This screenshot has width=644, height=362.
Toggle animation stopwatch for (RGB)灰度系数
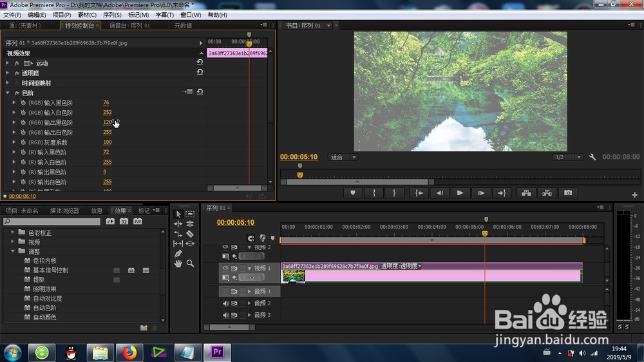point(23,142)
